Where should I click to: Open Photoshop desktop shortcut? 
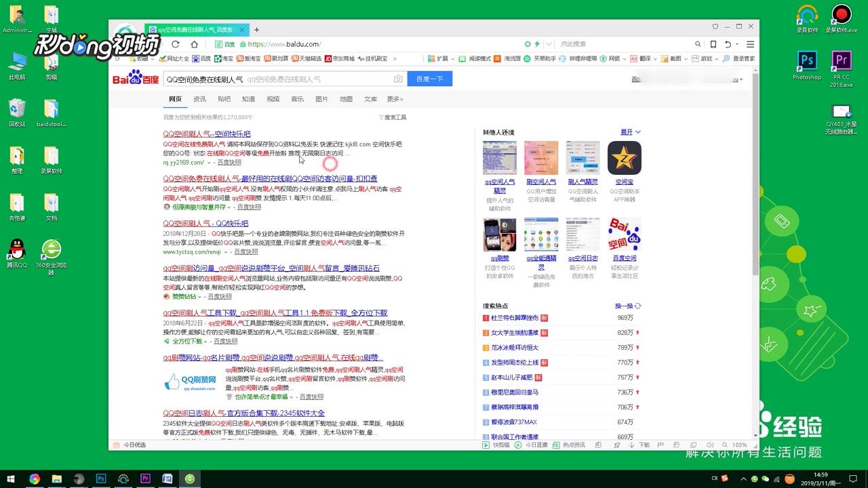click(807, 66)
